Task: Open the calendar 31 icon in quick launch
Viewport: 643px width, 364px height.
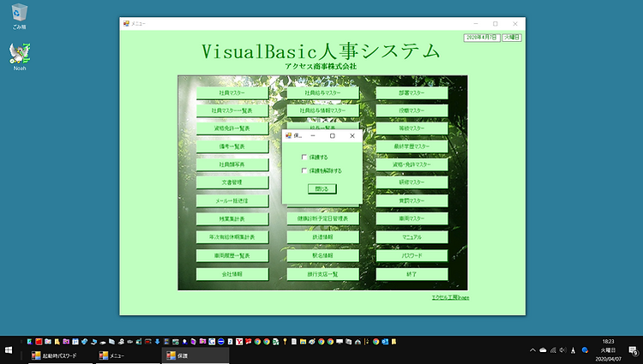Action: (x=75, y=342)
